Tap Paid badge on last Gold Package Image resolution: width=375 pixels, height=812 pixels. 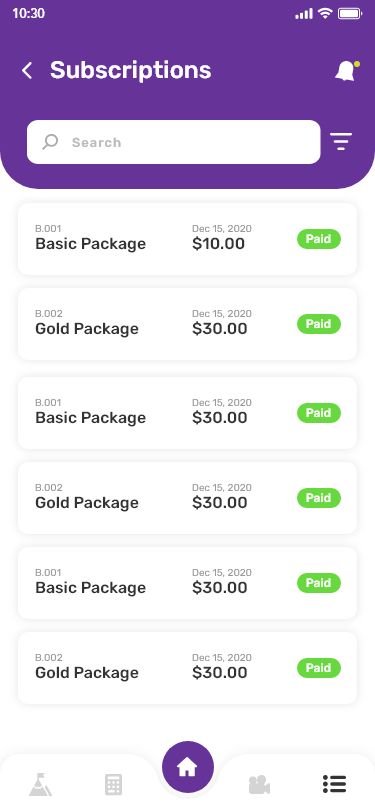click(319, 668)
